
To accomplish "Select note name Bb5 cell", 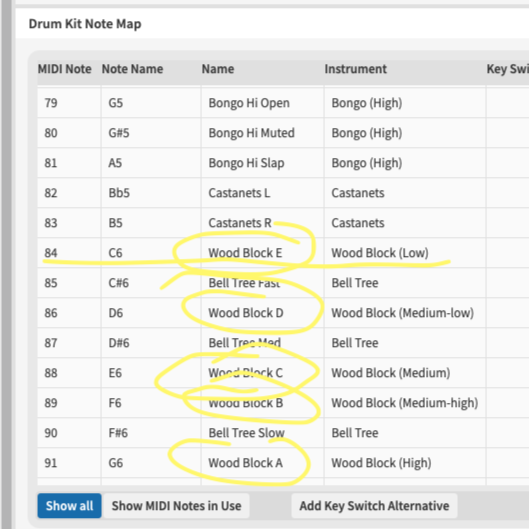I will click(x=151, y=193).
